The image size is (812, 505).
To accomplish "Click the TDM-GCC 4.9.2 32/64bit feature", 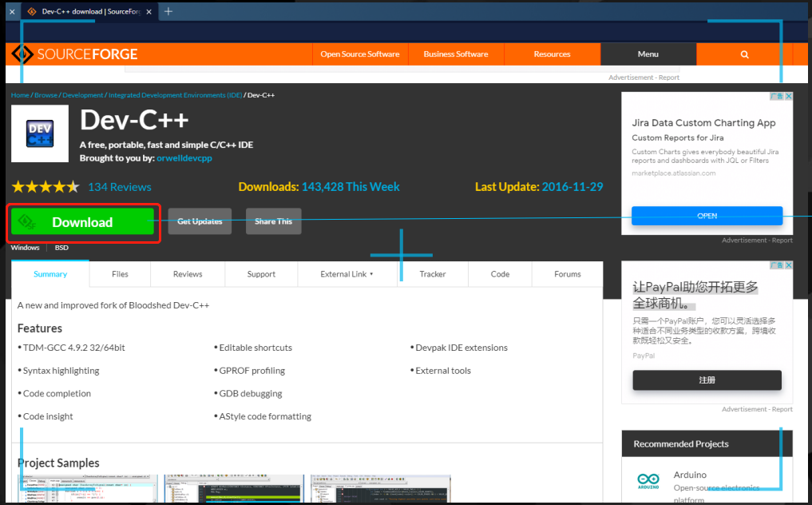I will (x=73, y=348).
